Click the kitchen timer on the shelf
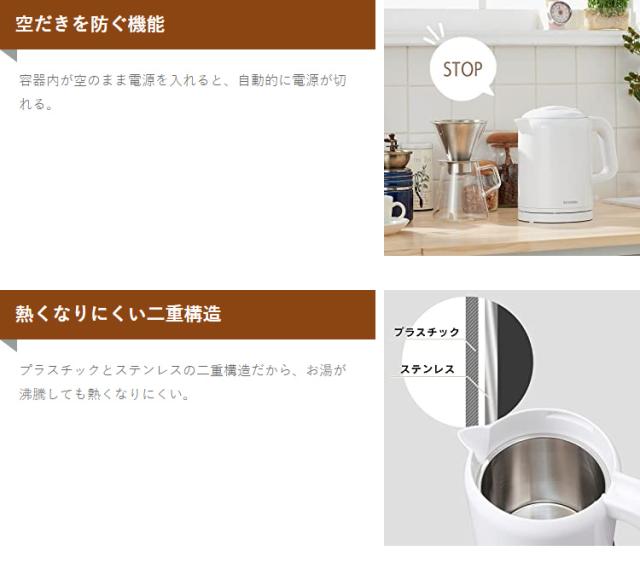Viewport: 640px width, 580px height. coord(558,14)
